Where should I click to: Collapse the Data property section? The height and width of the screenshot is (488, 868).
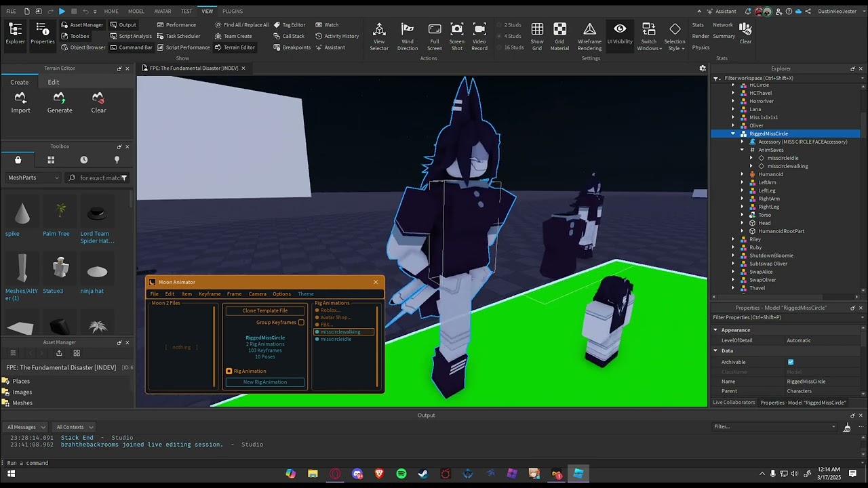click(715, 351)
